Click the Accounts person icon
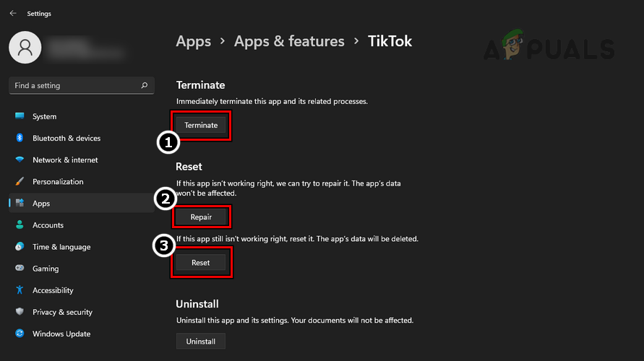Image resolution: width=644 pixels, height=361 pixels. pyautogui.click(x=20, y=225)
